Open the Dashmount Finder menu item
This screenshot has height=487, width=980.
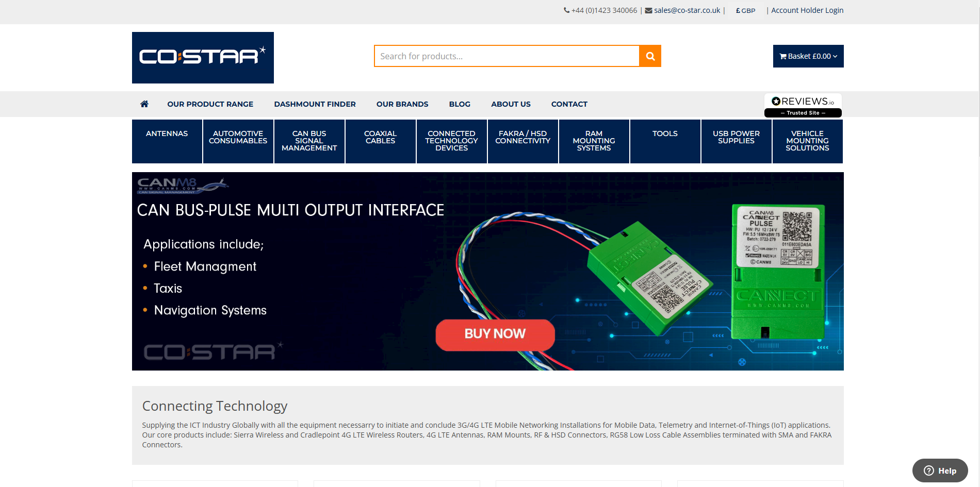315,104
